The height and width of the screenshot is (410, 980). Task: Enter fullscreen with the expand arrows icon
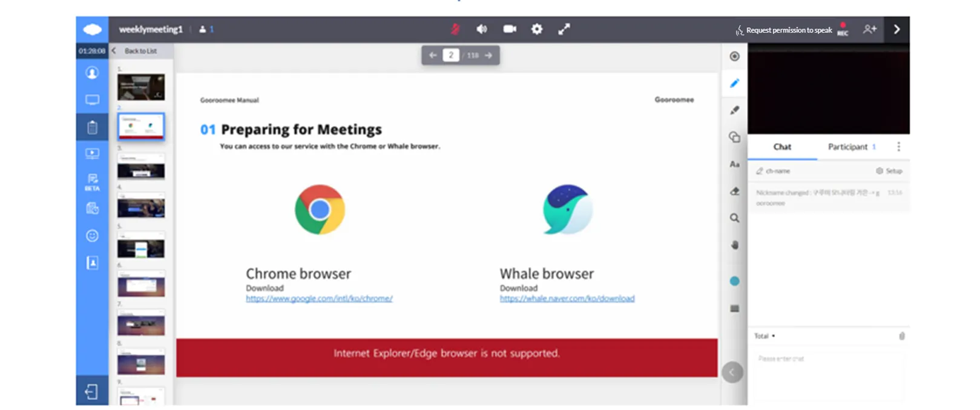click(x=564, y=29)
